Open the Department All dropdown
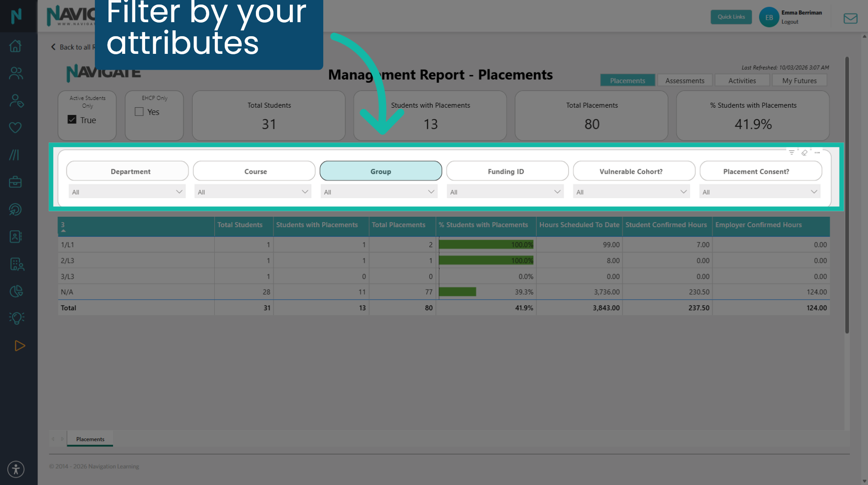 (x=127, y=191)
